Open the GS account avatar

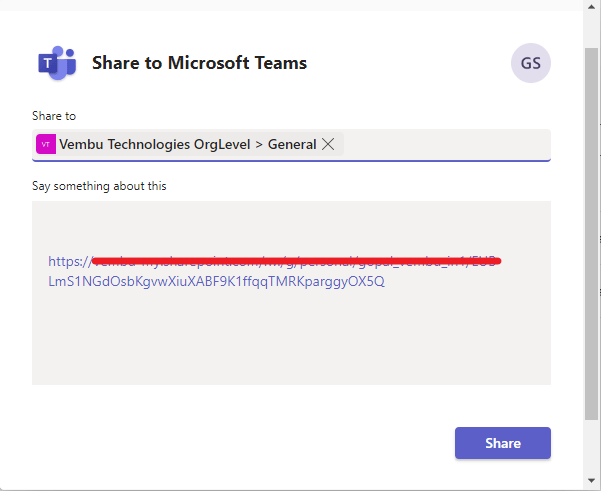pos(530,63)
